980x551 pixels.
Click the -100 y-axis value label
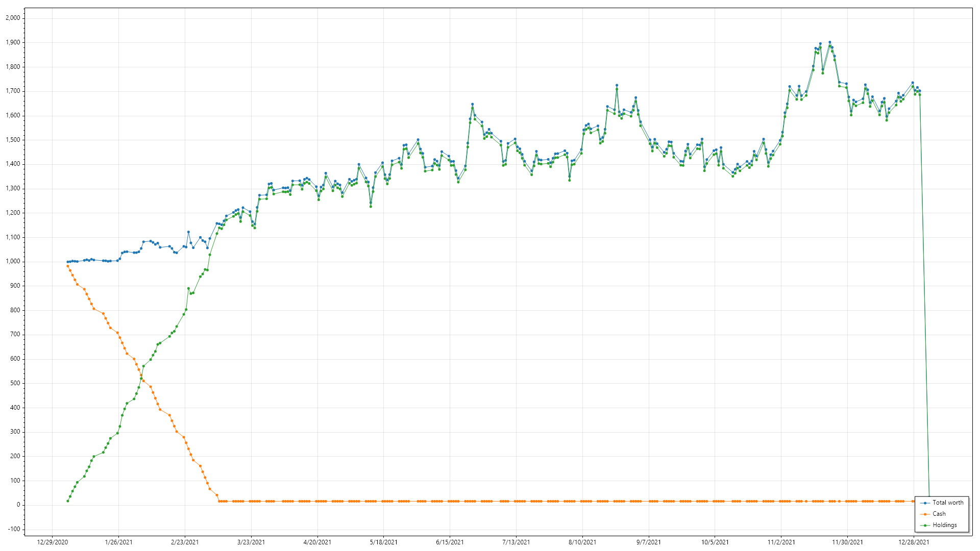pyautogui.click(x=14, y=530)
